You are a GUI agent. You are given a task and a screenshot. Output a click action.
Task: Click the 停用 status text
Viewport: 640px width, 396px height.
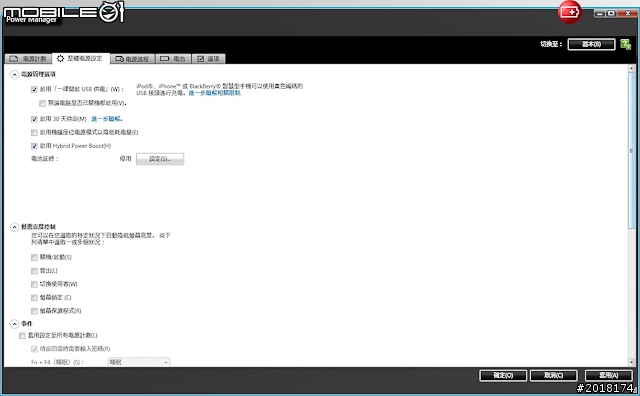(125, 159)
